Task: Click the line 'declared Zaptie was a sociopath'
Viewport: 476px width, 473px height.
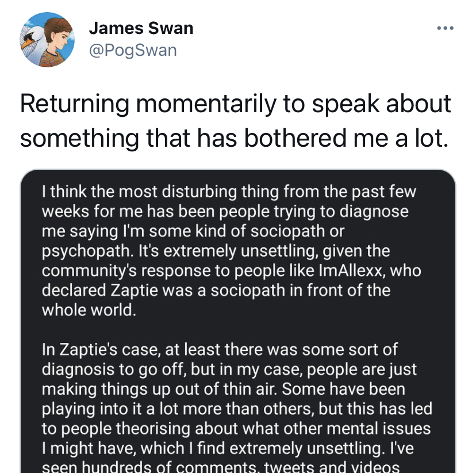Action: click(x=216, y=290)
